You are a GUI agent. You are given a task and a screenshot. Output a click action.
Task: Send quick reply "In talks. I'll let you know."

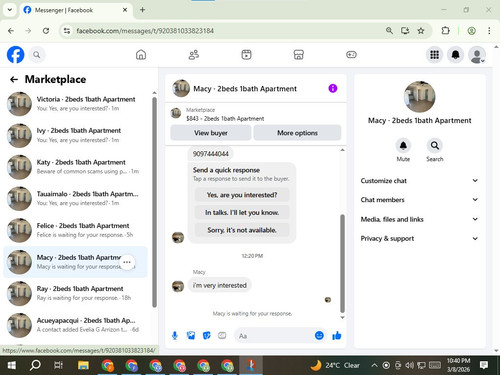click(242, 212)
